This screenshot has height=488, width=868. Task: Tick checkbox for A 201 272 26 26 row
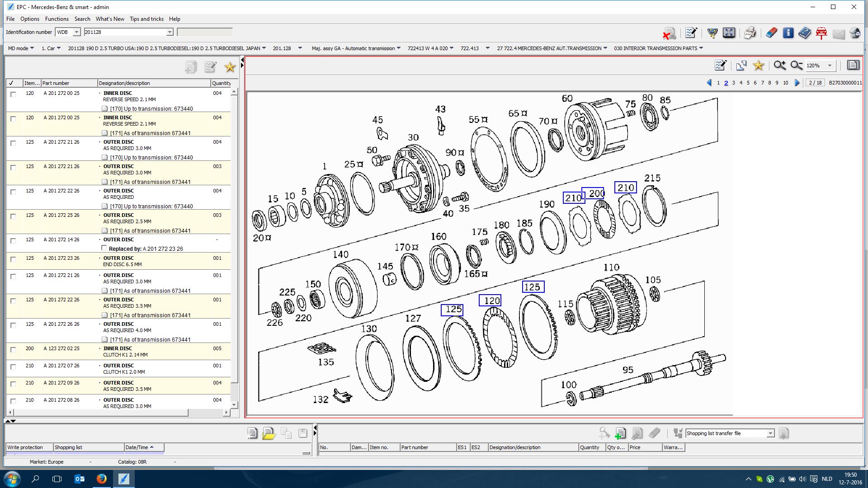[13, 325]
